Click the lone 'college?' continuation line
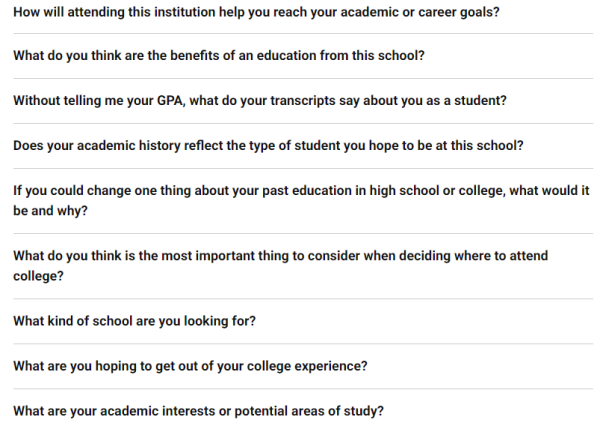Screen dimensions: 600x426 pos(38,276)
